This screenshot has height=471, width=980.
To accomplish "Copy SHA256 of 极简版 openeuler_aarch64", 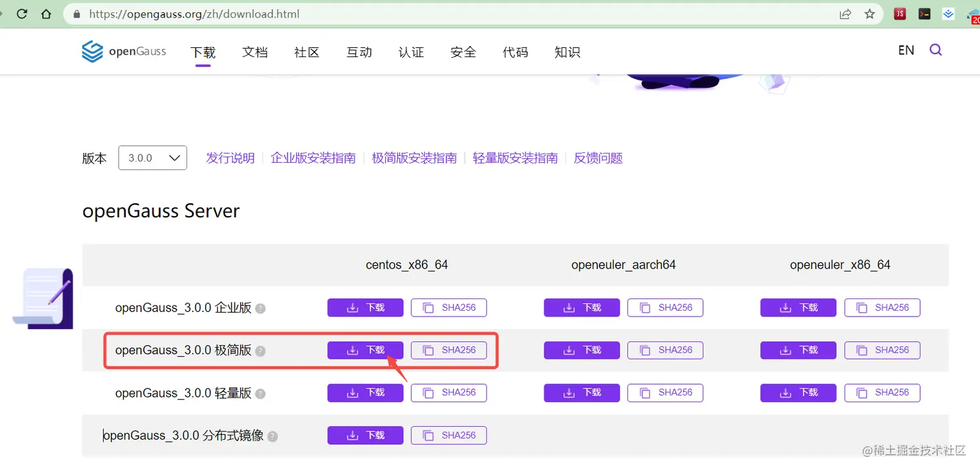I will 665,350.
